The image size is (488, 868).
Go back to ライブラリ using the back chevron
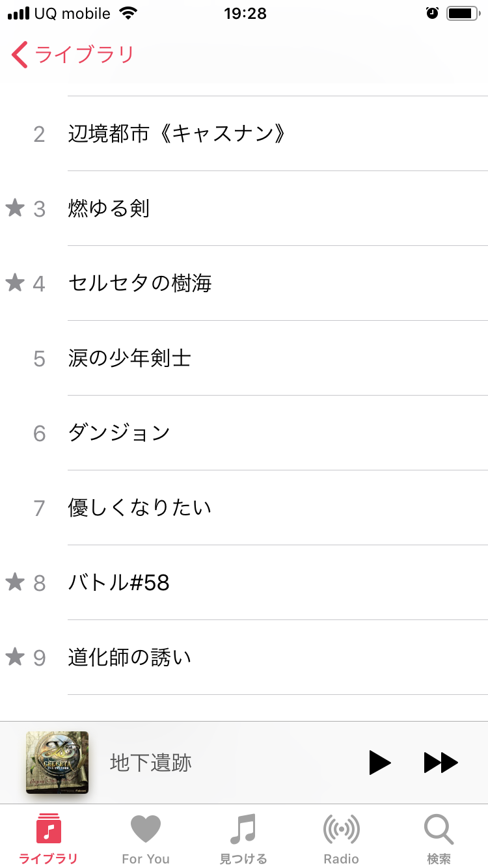tap(20, 55)
